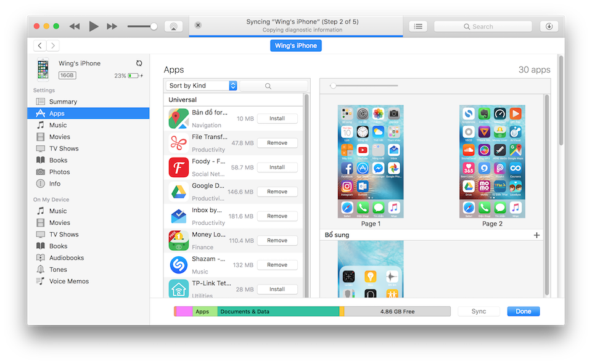Screen dimensions: 592x364
Task: Select the Page 2 home screen thumbnail
Action: click(x=492, y=161)
